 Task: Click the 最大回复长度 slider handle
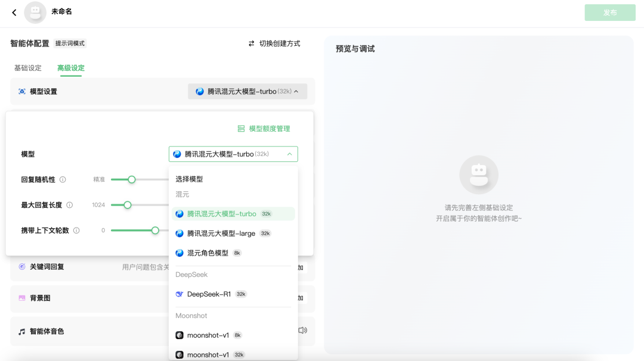point(128,205)
